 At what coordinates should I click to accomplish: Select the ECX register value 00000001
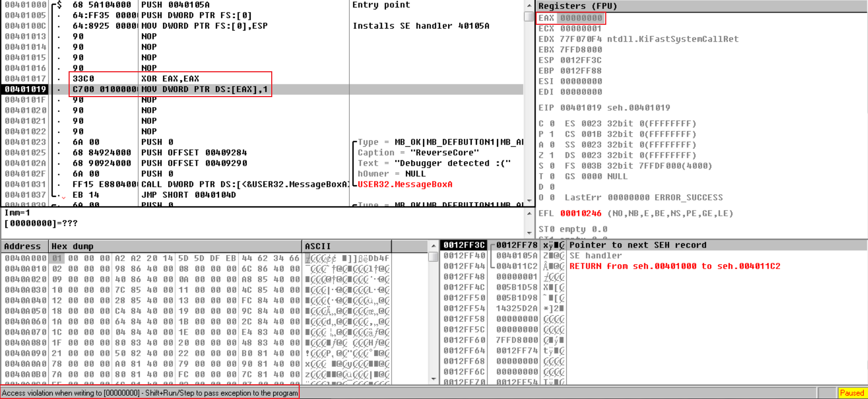point(581,28)
